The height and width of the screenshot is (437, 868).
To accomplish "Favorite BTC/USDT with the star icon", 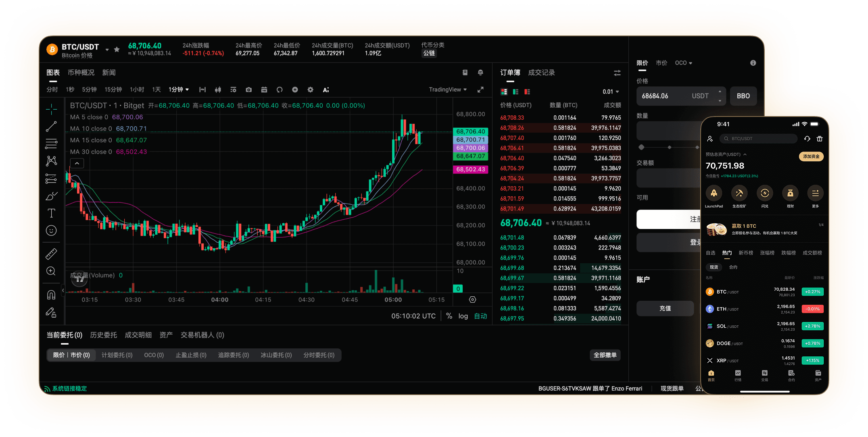I will [117, 50].
